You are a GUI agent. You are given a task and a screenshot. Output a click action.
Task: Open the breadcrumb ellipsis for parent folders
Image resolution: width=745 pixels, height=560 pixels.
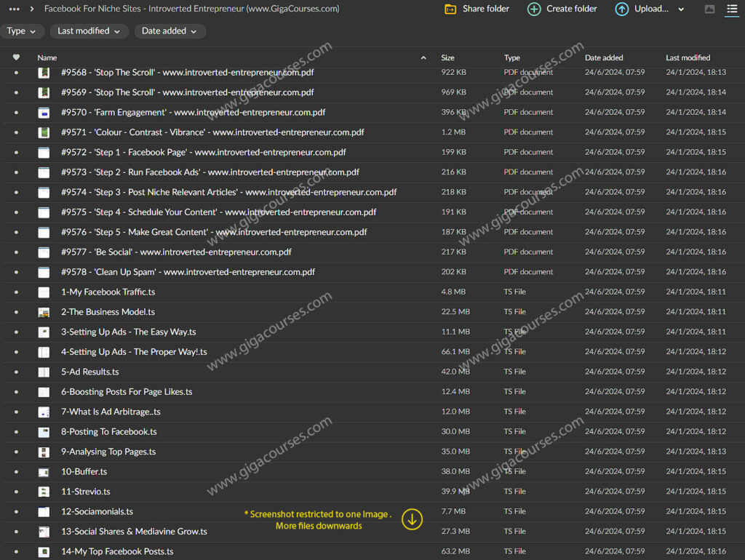pyautogui.click(x=14, y=9)
